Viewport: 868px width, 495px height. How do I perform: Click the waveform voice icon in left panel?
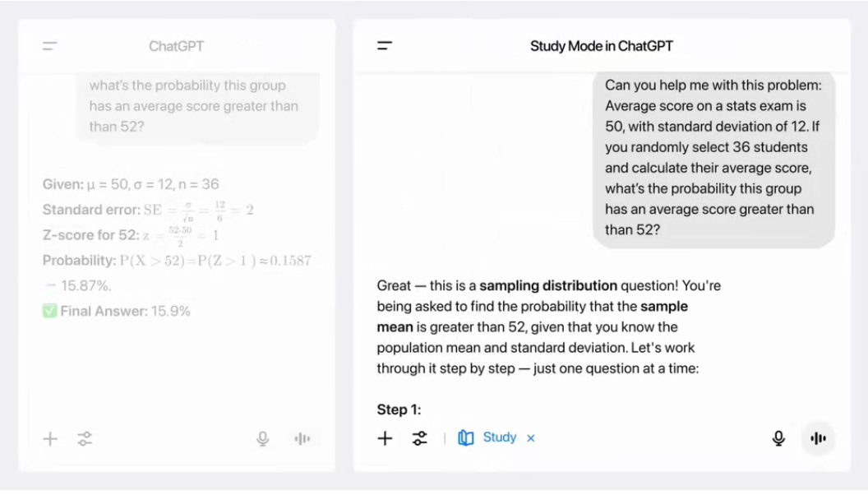coord(302,439)
